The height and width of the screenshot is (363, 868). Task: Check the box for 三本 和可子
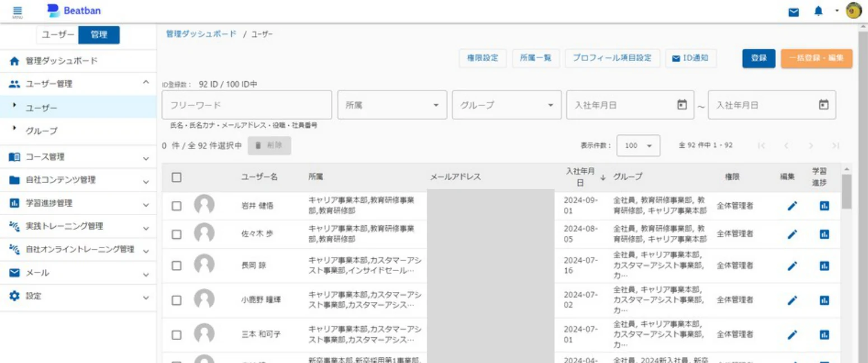click(176, 334)
